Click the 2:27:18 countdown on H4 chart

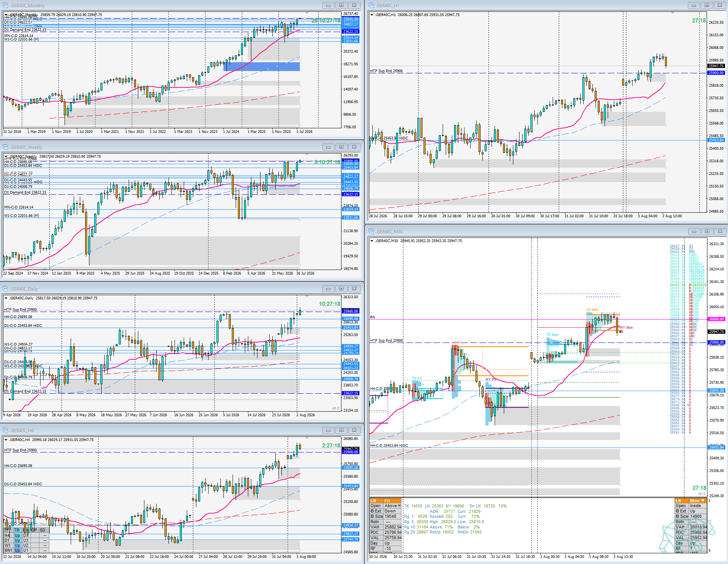[331, 446]
